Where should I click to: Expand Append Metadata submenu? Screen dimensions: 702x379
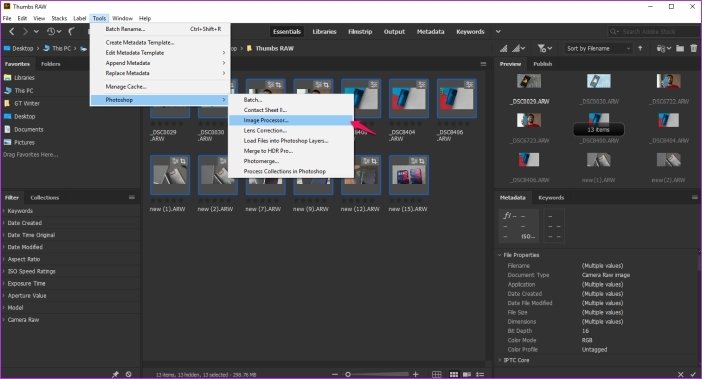coord(160,63)
